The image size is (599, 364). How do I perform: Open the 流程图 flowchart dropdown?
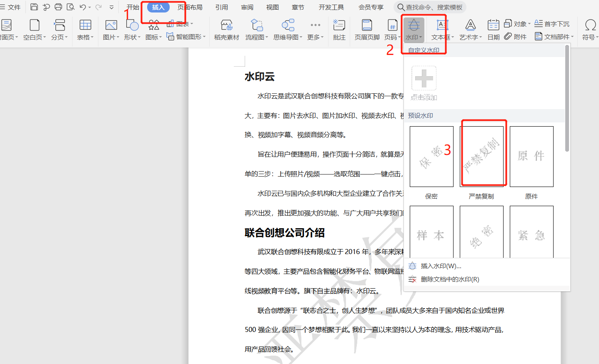(257, 30)
